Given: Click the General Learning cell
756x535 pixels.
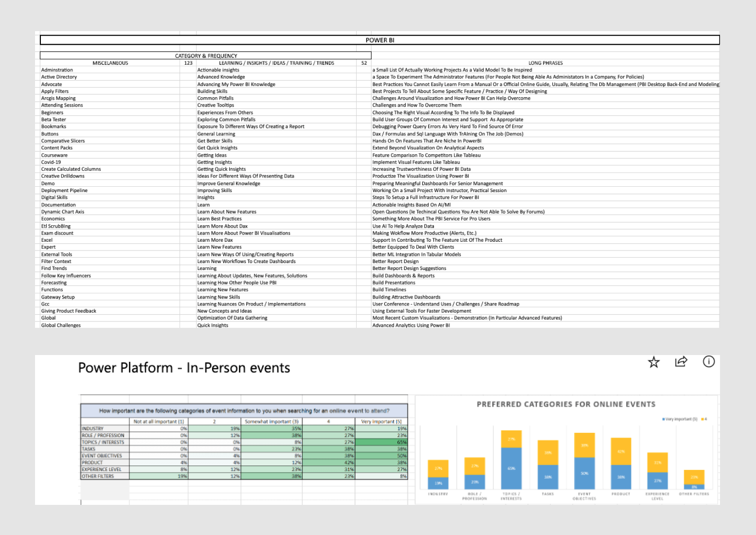Looking at the screenshot, I should [276, 134].
